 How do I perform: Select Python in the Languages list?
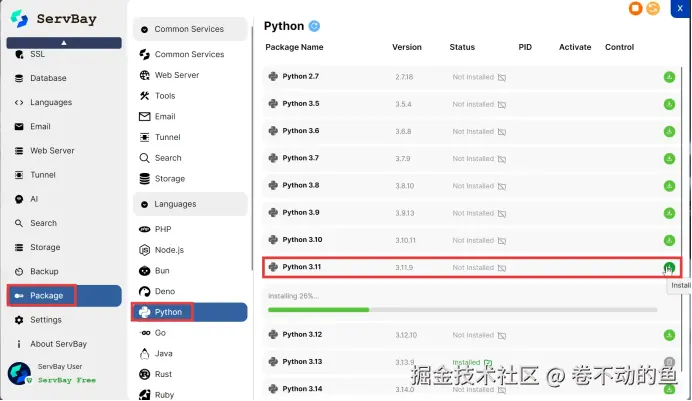(190, 312)
